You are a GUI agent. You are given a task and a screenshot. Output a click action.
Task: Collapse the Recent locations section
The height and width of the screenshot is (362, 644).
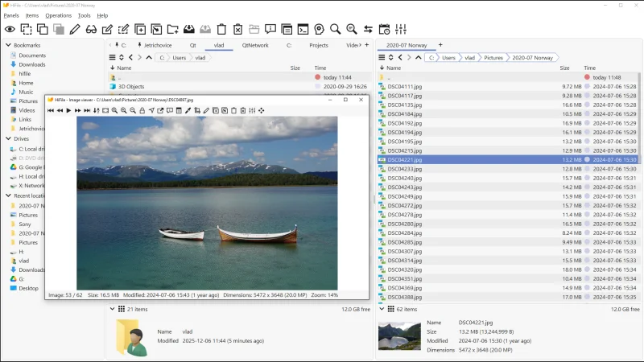[8, 195]
